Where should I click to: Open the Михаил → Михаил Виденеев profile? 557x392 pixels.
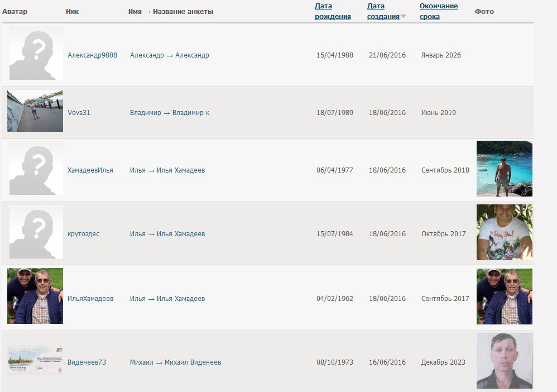click(x=175, y=362)
